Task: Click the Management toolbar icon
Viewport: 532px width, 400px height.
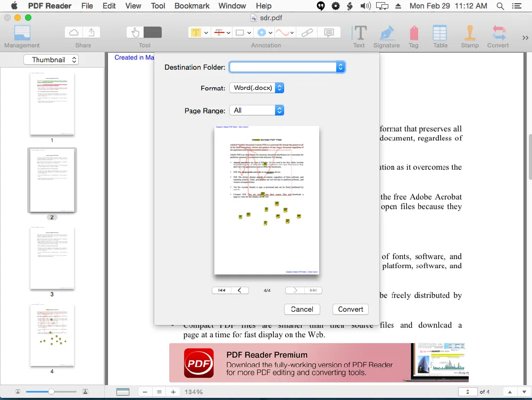Action: click(22, 34)
